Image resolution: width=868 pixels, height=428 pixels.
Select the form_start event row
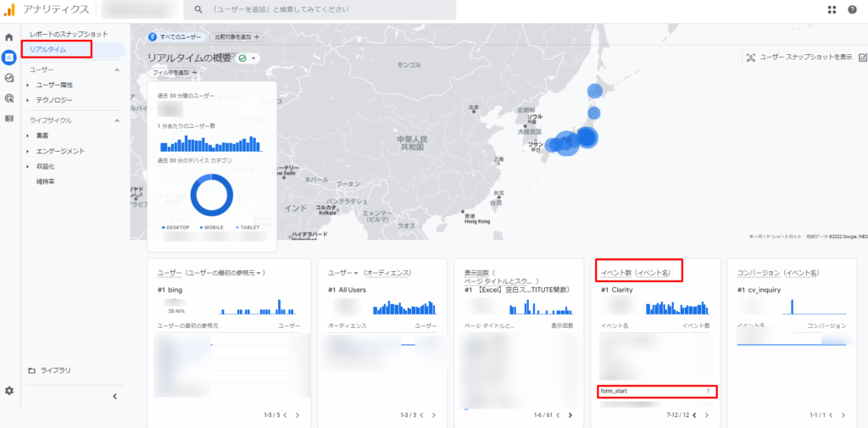click(657, 392)
